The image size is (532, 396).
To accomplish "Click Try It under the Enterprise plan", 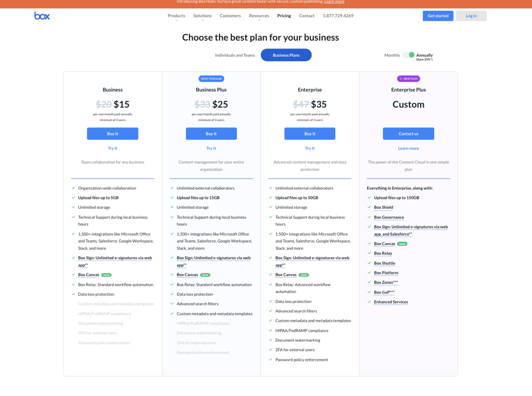I will (x=310, y=148).
